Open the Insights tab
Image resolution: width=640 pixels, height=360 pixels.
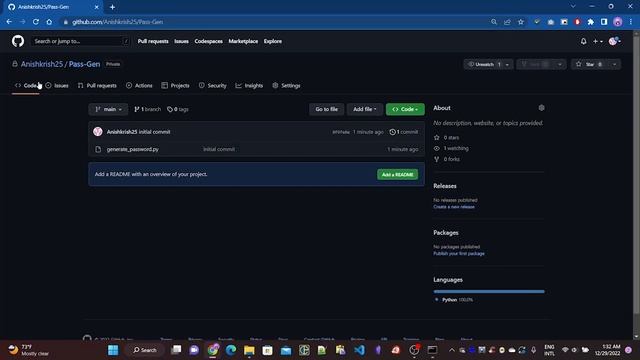(249, 85)
